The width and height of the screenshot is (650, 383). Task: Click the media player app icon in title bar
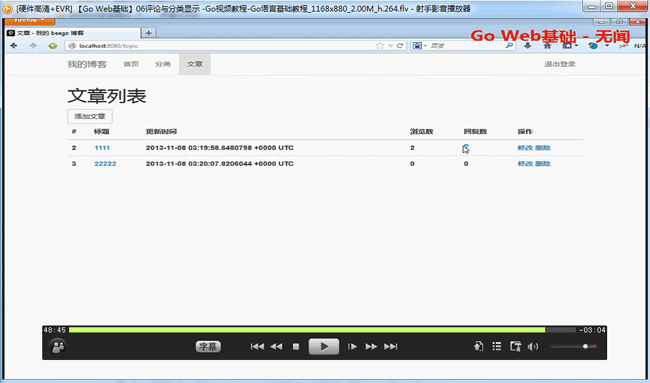pyautogui.click(x=7, y=8)
